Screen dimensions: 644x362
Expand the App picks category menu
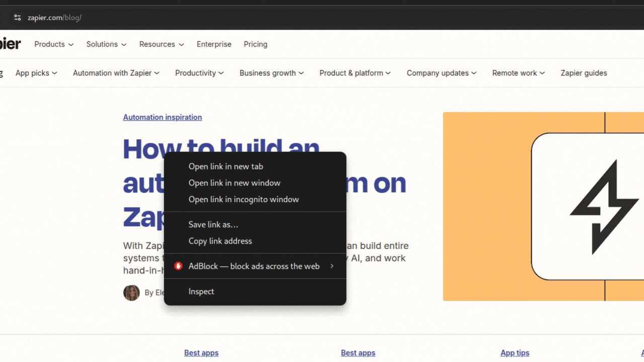36,73
